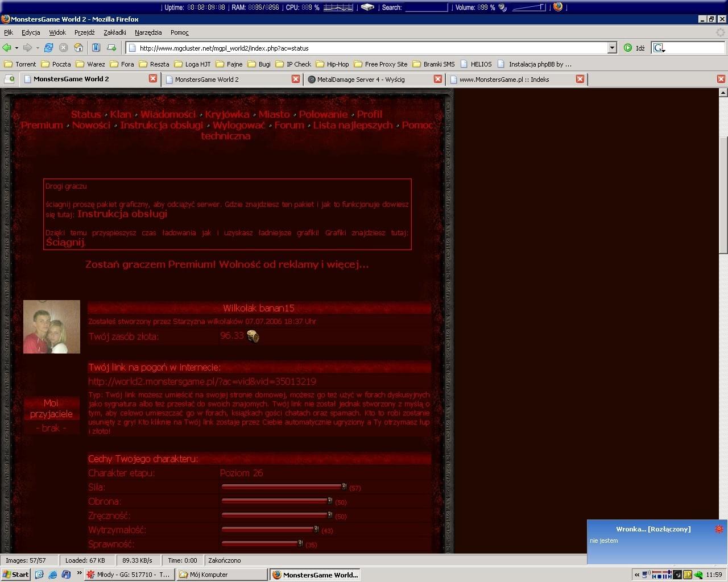This screenshot has height=582, width=728.
Task: Open the Widok menu
Action: pyautogui.click(x=57, y=32)
